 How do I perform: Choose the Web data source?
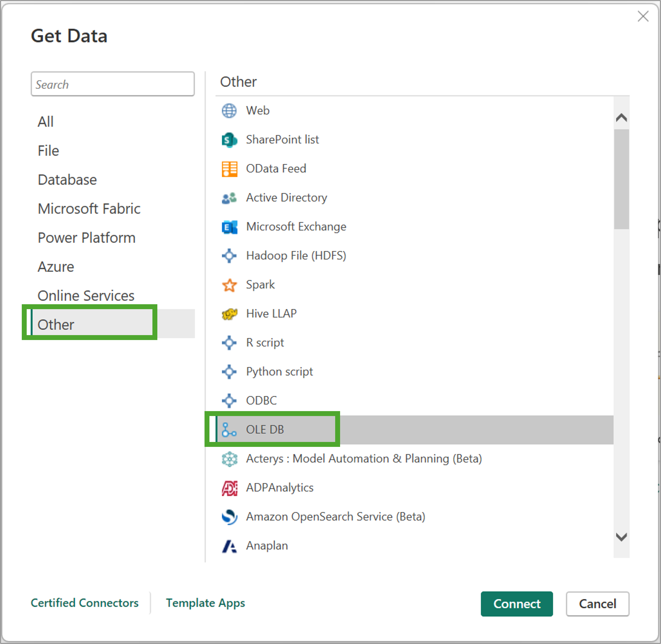(x=258, y=110)
